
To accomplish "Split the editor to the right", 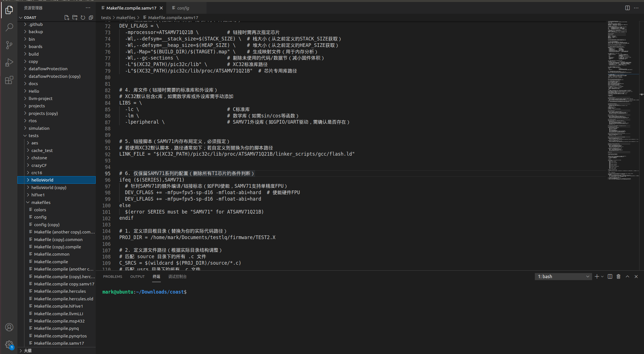I will click(627, 8).
